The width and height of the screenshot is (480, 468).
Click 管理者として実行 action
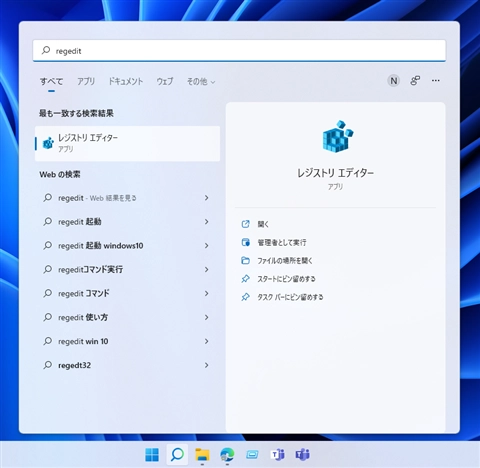click(282, 242)
